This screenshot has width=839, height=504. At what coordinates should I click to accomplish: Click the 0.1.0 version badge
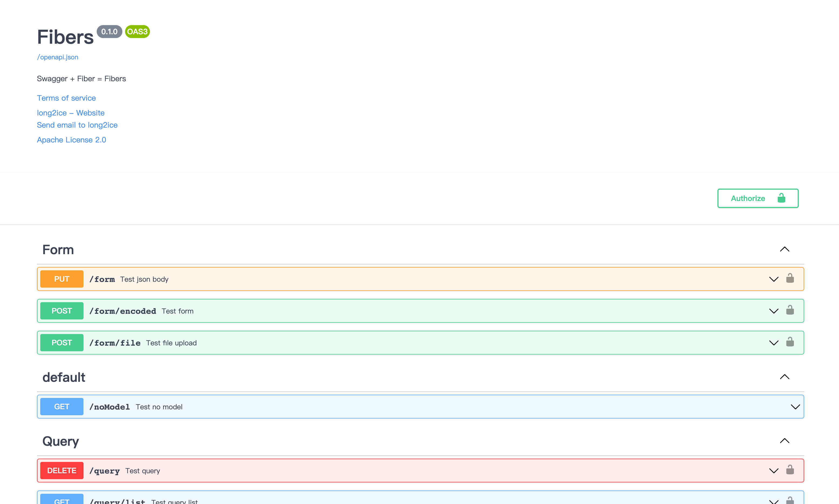[109, 32]
